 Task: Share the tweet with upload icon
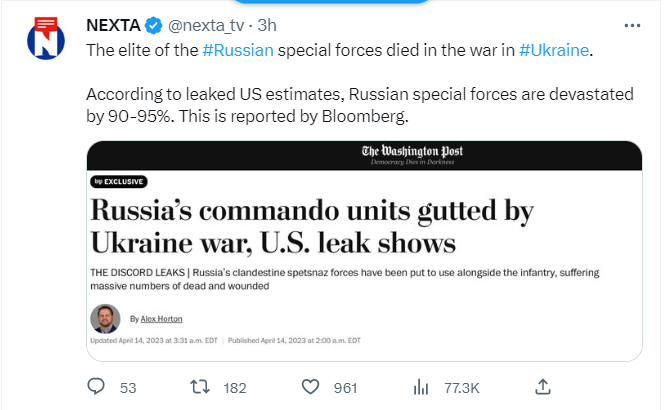[543, 387]
